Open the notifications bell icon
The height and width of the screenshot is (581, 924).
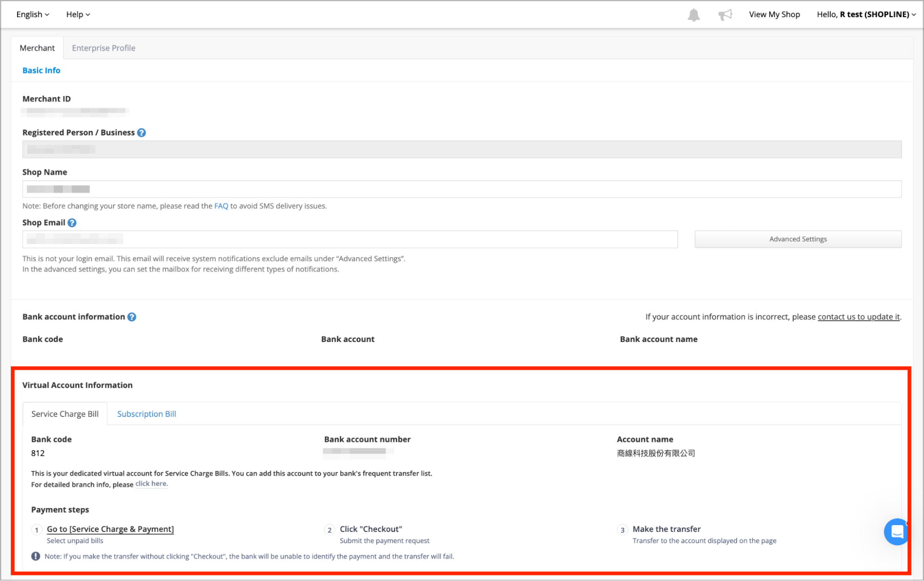[x=693, y=15]
